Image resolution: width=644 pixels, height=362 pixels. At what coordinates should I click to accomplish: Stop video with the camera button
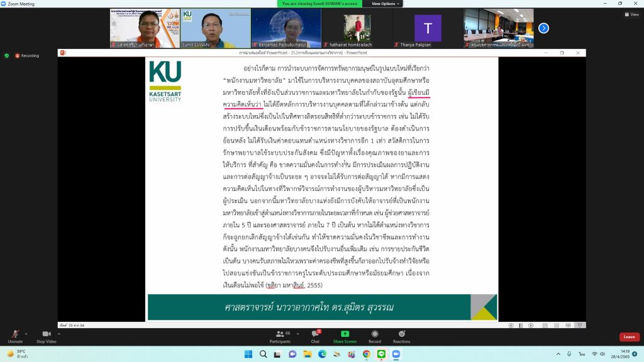[x=46, y=334]
